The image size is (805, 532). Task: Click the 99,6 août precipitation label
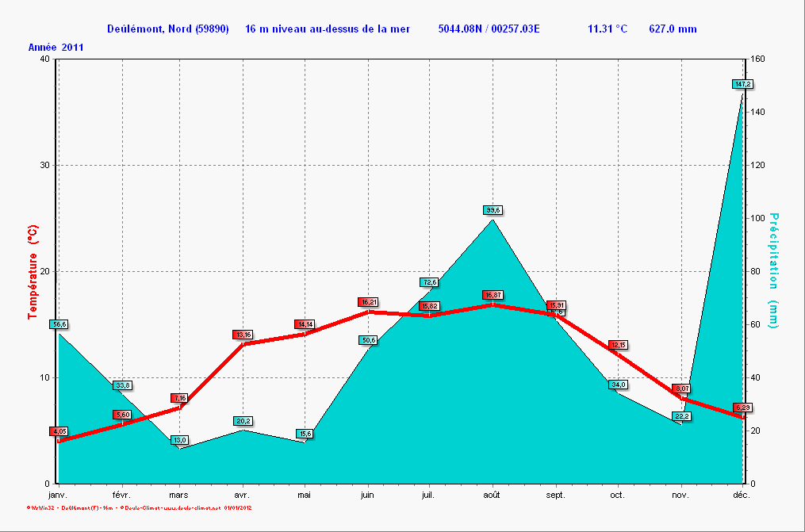coord(493,210)
